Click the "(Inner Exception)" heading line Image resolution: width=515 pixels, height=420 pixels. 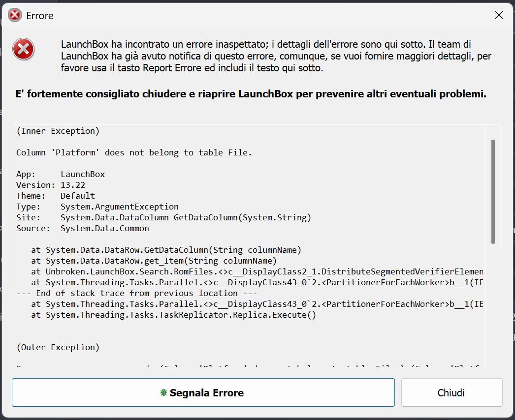click(x=58, y=131)
